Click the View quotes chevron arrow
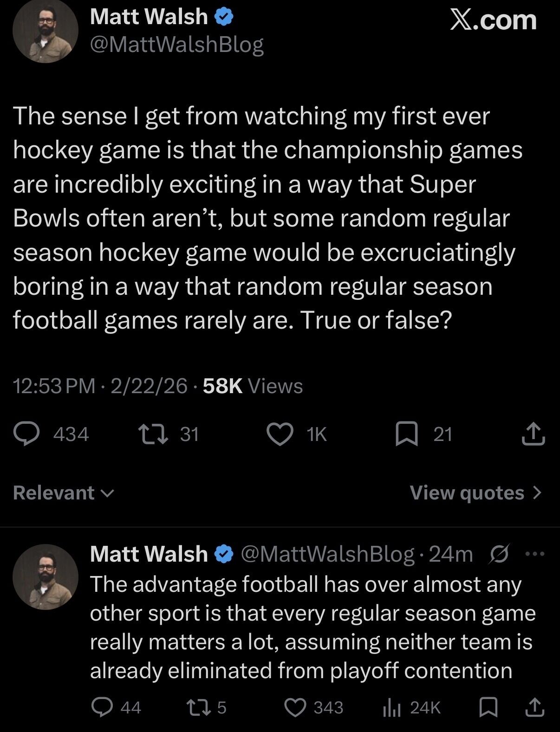Screen dimensions: 560x732 (537, 492)
